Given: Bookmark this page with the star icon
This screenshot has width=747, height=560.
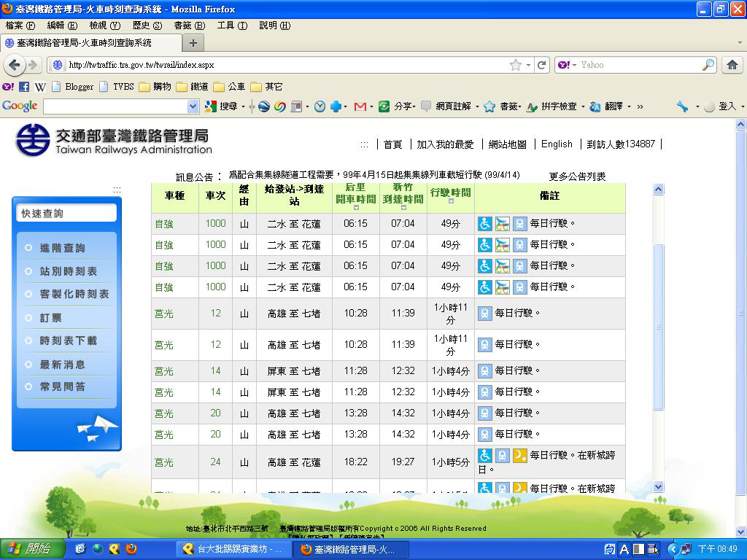Looking at the screenshot, I should pos(516,65).
